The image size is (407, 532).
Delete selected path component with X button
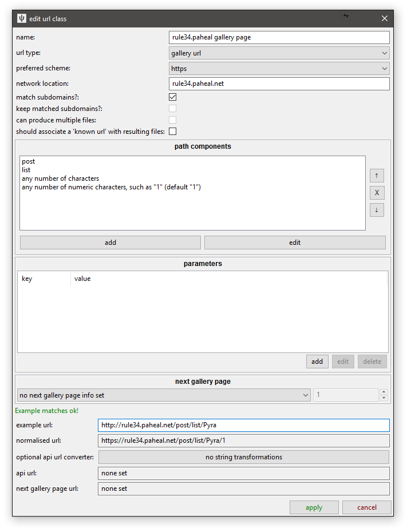[x=377, y=193]
